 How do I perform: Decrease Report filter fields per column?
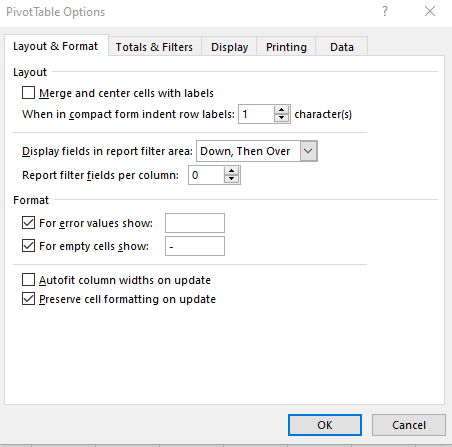(231, 179)
